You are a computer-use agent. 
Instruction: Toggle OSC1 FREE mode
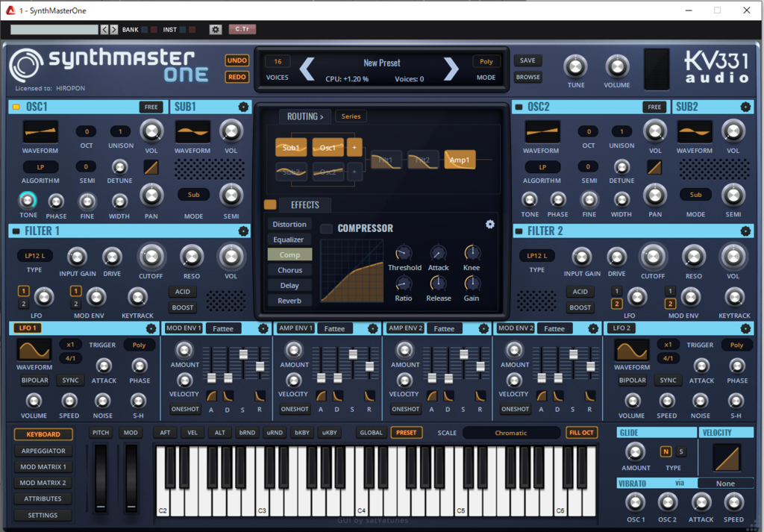click(x=151, y=107)
